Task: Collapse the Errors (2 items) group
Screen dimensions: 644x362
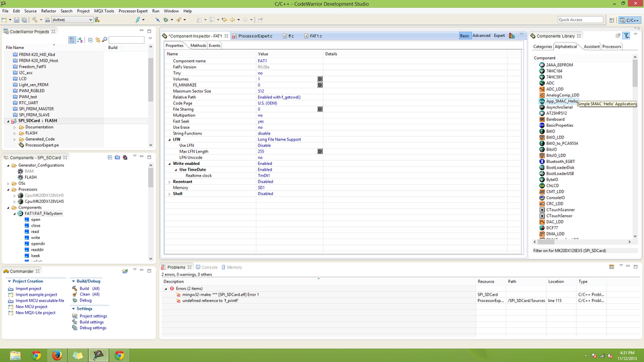Action: point(166,289)
